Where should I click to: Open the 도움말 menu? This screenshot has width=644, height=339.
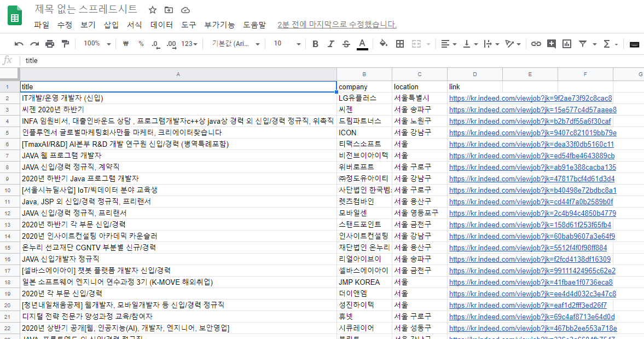(x=254, y=25)
